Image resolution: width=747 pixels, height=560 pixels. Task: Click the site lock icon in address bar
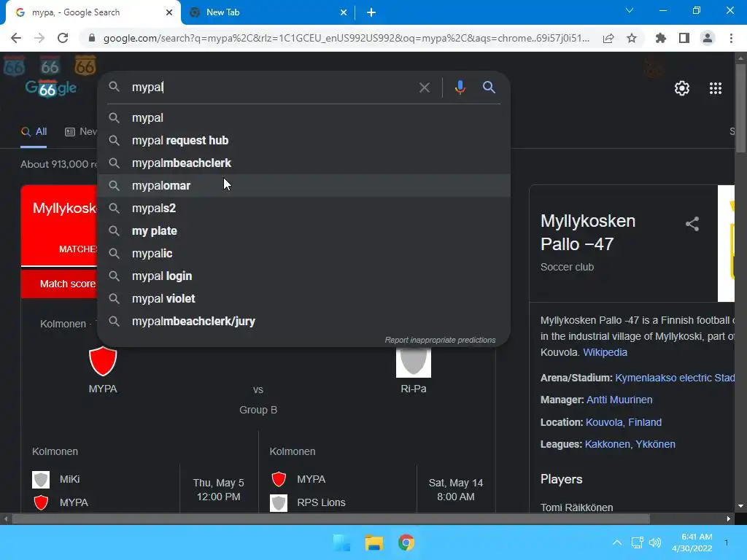click(x=92, y=38)
